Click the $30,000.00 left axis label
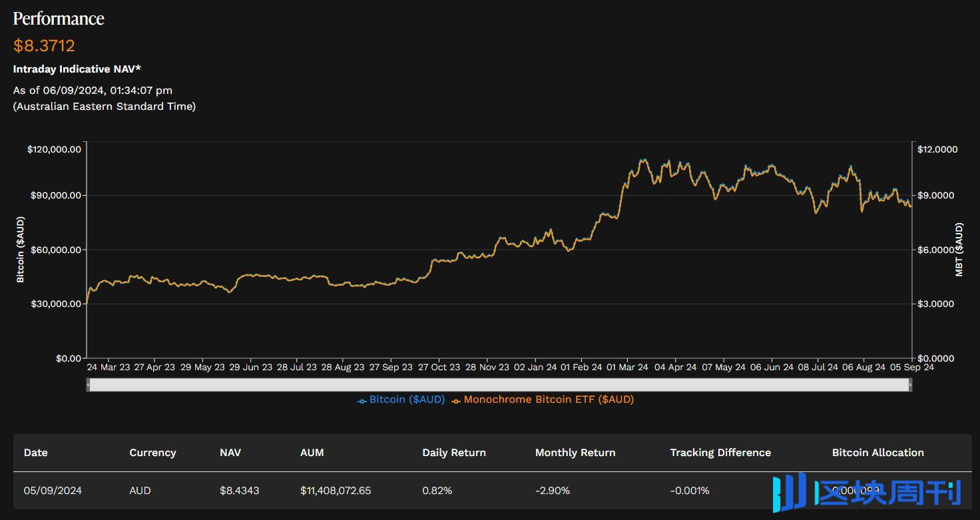 (x=57, y=304)
